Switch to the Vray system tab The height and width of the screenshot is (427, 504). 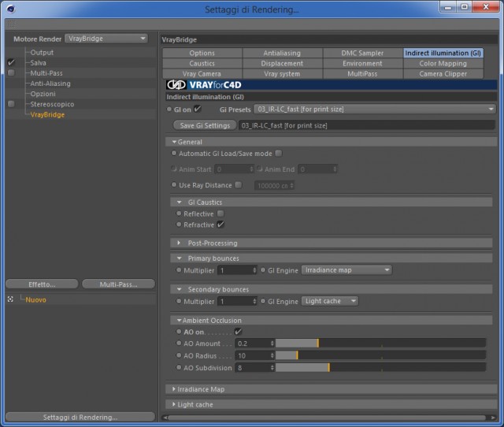pyautogui.click(x=282, y=73)
